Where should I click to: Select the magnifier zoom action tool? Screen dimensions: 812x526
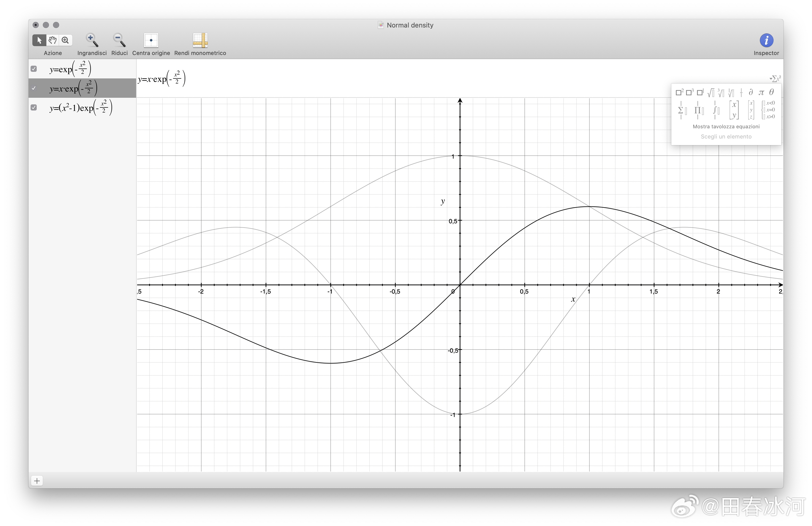(65, 40)
